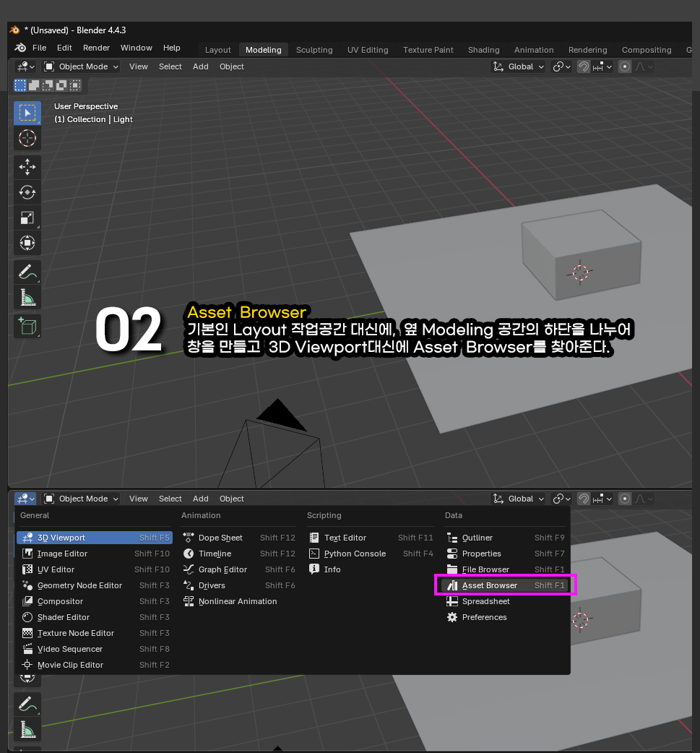Toggle snapping magnet in lower header
Viewport: 700px width, 753px height.
584,499
